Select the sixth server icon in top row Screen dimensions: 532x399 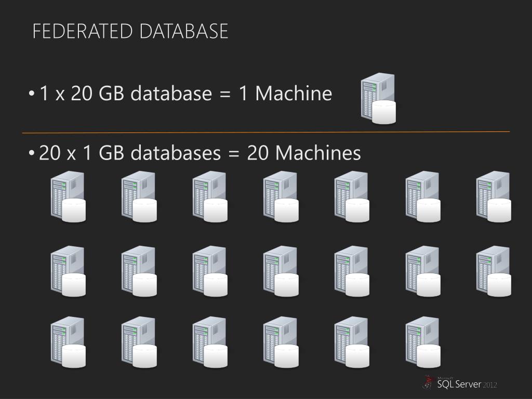pos(423,196)
